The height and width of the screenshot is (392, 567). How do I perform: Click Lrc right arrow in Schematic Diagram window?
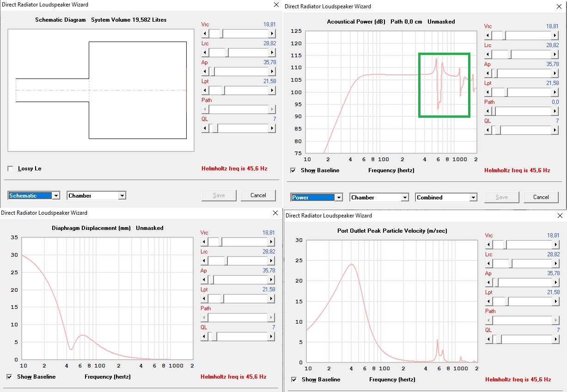272,53
